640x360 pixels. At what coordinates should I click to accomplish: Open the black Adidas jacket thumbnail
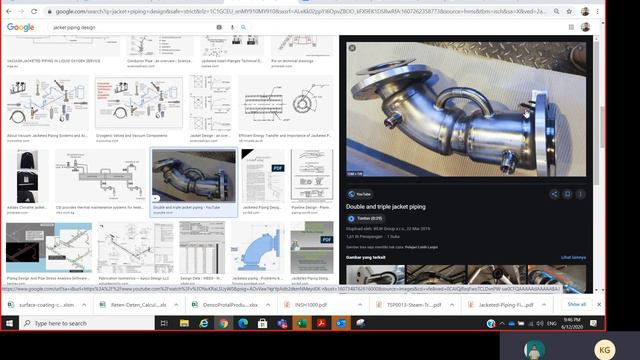(27, 176)
